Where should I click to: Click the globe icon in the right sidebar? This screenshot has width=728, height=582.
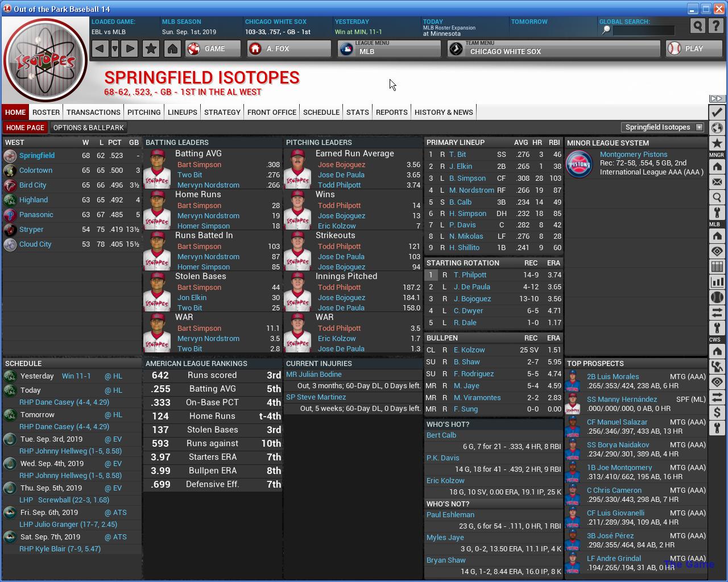(x=717, y=128)
